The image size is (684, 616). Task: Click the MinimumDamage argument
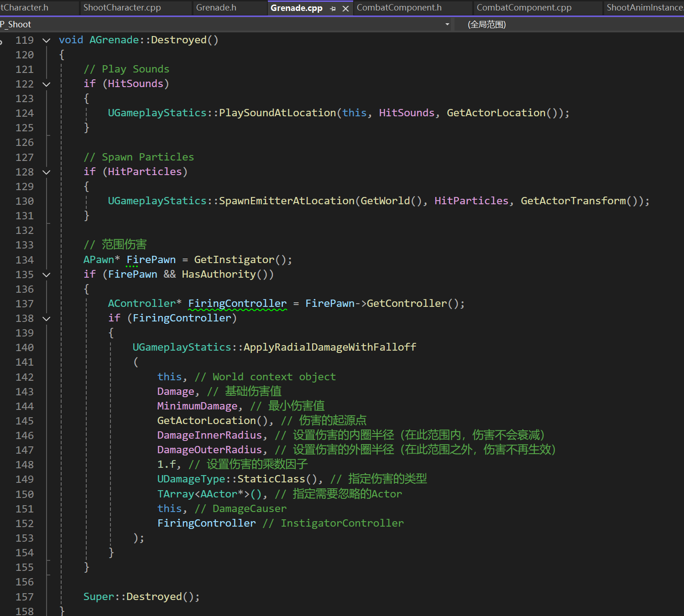point(197,406)
